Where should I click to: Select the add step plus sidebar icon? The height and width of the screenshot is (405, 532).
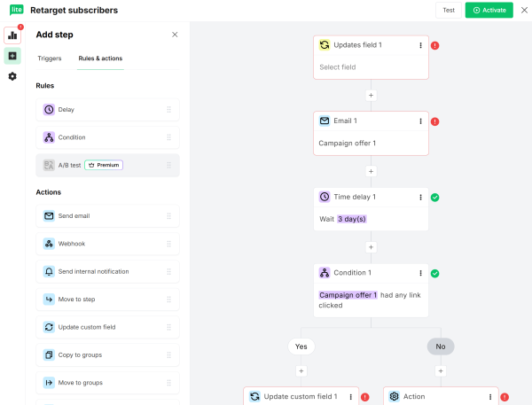pos(12,56)
